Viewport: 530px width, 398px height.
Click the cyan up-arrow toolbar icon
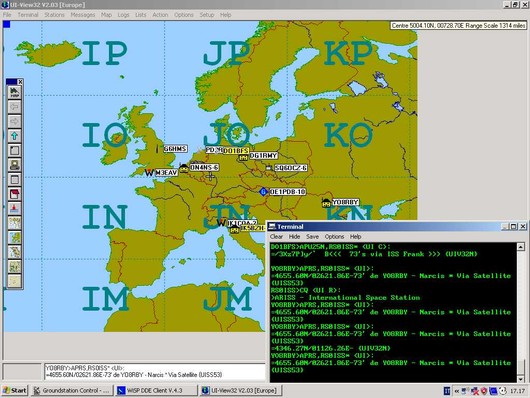coord(15,136)
